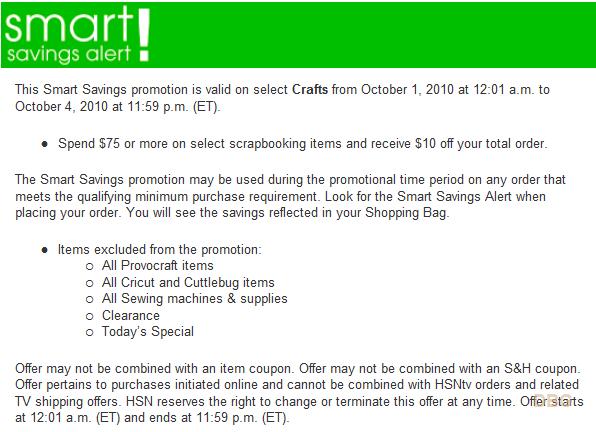Click the faded watermark near Offer starts
596x432 pixels.
[552, 400]
